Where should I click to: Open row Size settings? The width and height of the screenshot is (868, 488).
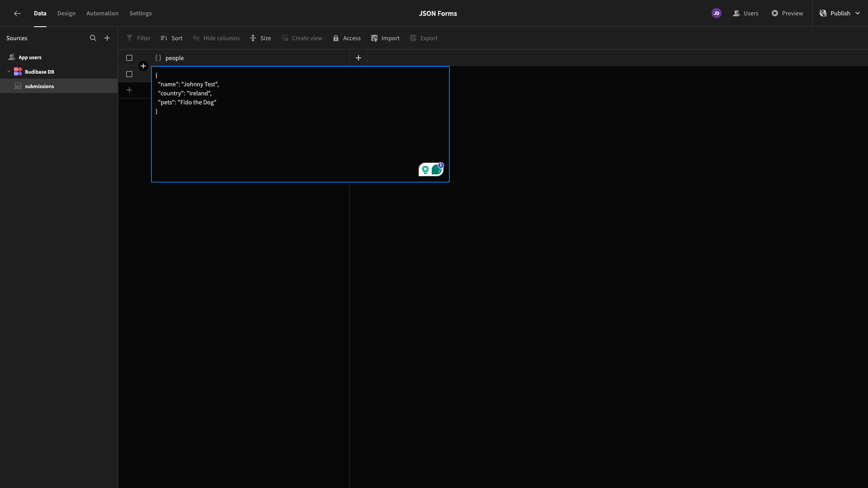coord(260,38)
